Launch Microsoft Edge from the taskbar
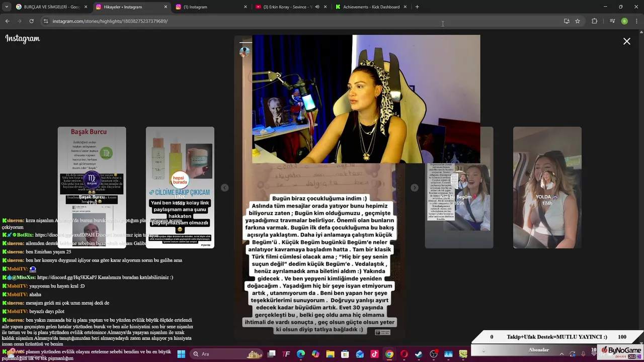This screenshot has height=362, width=644. pyautogui.click(x=301, y=354)
